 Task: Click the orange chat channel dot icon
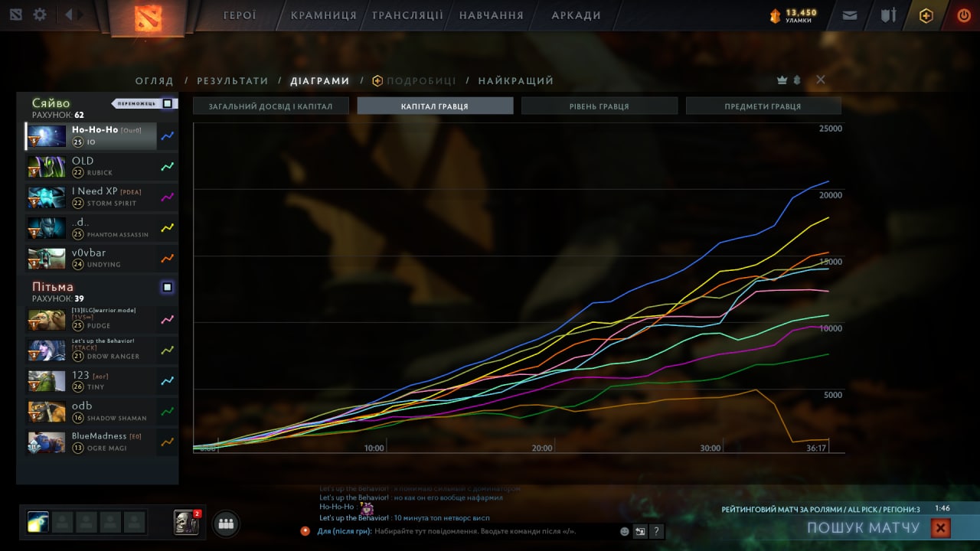[x=305, y=530]
